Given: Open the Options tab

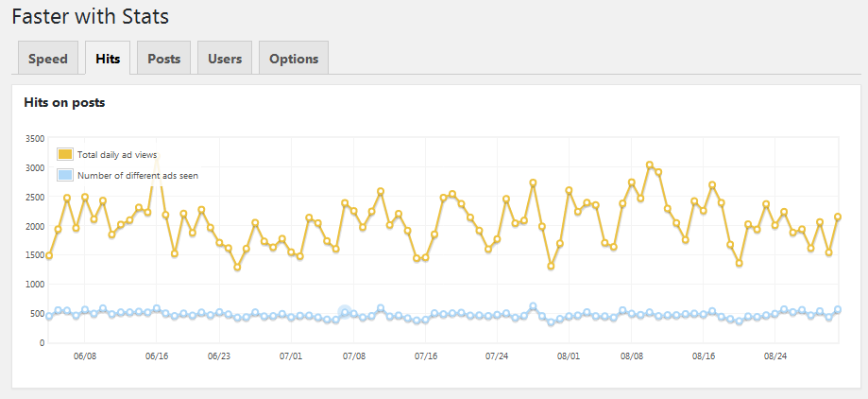Looking at the screenshot, I should pos(294,58).
